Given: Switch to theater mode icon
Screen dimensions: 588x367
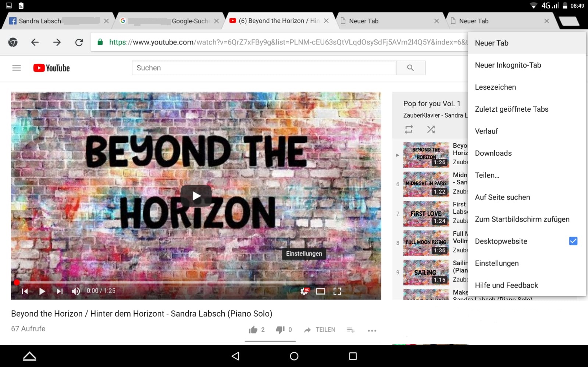Looking at the screenshot, I should pyautogui.click(x=321, y=291).
